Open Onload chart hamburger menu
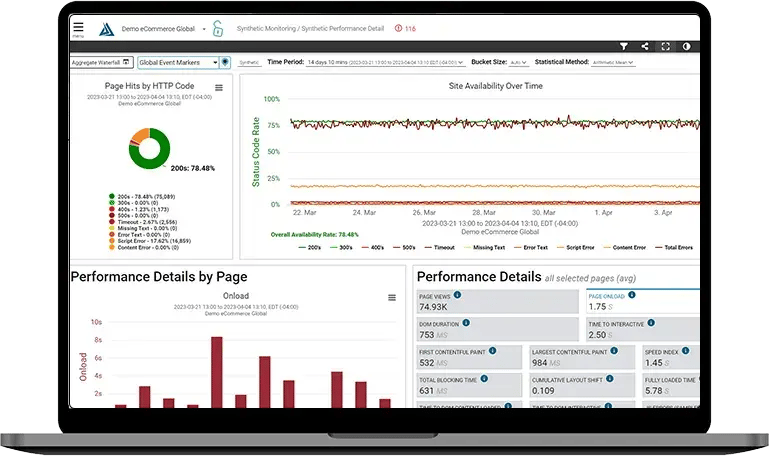 coord(392,298)
